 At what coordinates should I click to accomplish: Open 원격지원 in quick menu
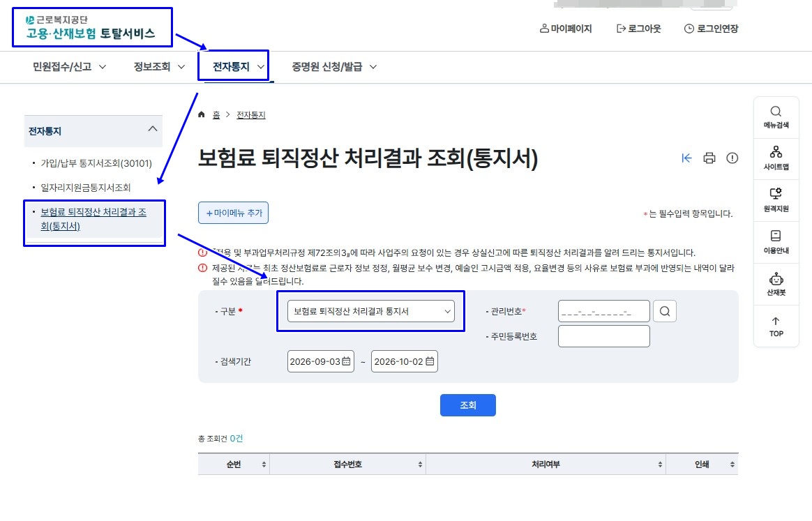[776, 201]
